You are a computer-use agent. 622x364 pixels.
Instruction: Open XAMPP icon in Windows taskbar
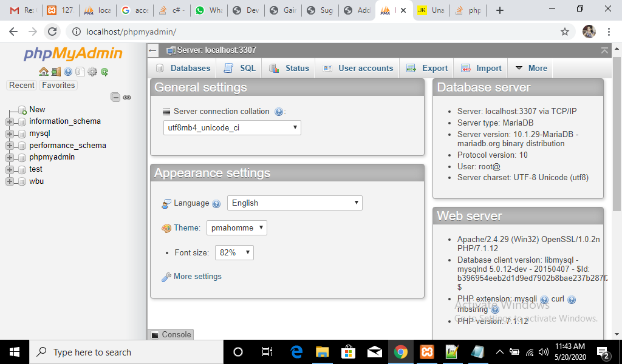426,352
